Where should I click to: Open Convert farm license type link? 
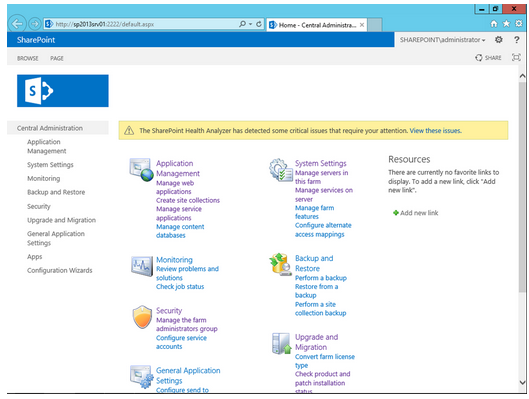click(325, 361)
